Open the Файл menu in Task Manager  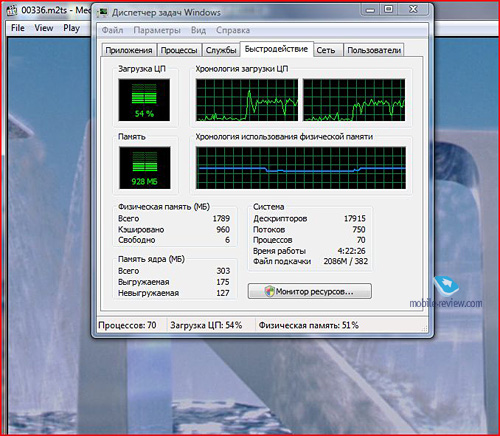pyautogui.click(x=112, y=30)
